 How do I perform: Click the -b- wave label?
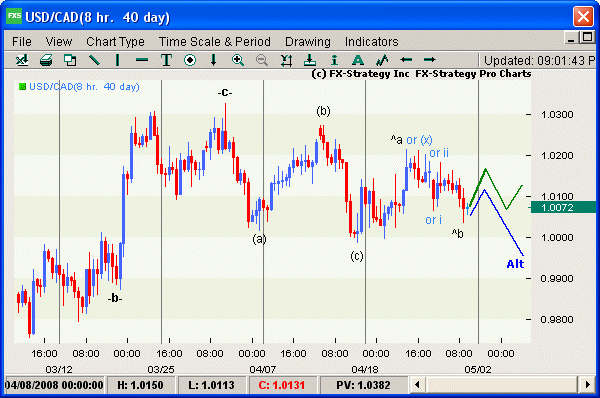pos(115,298)
